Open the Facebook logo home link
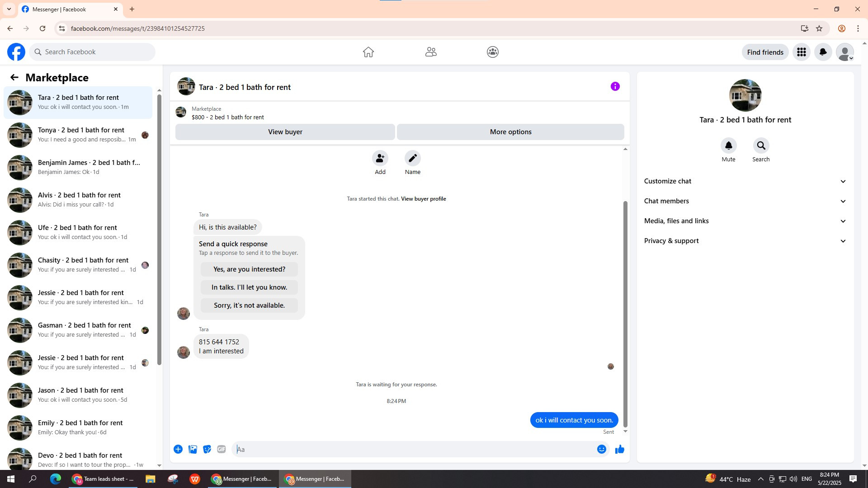This screenshot has width=868, height=488. [x=16, y=52]
